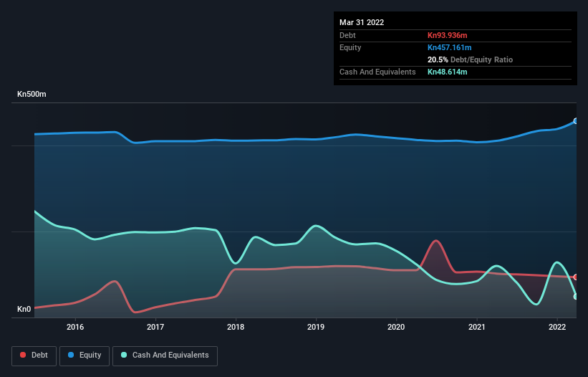Select the 2016 x-axis label
The height and width of the screenshot is (377, 588).
click(75, 327)
